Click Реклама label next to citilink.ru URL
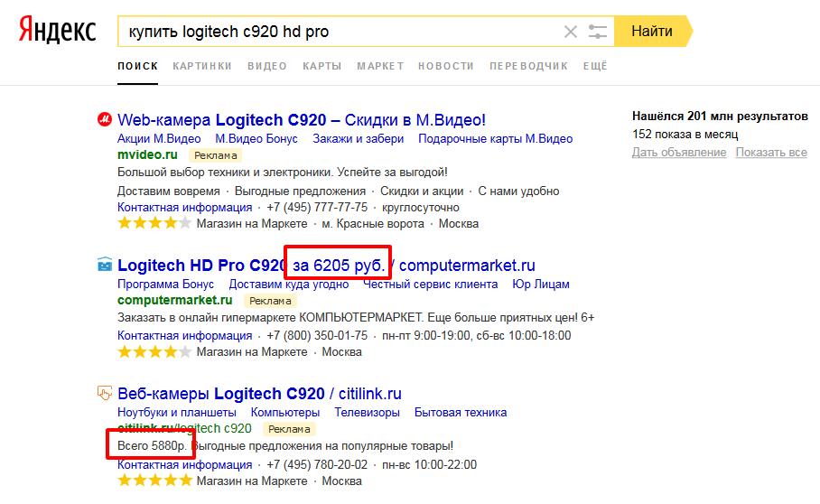820x504 pixels. pyautogui.click(x=289, y=429)
